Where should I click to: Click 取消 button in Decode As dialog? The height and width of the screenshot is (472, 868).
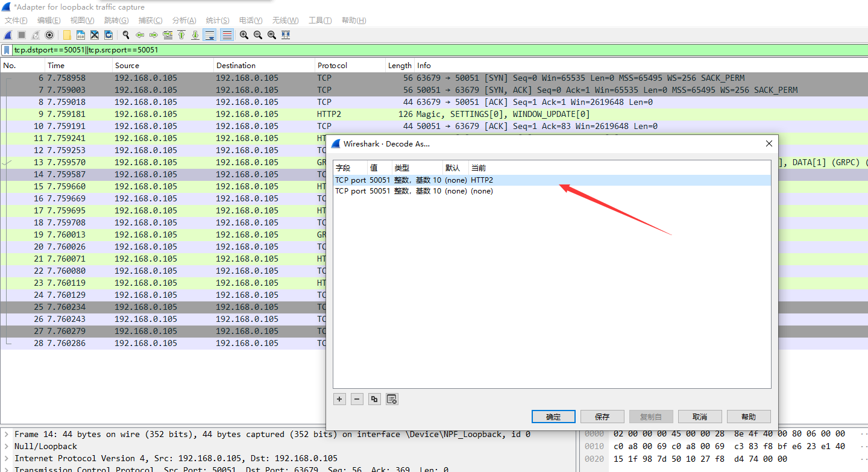pos(700,417)
